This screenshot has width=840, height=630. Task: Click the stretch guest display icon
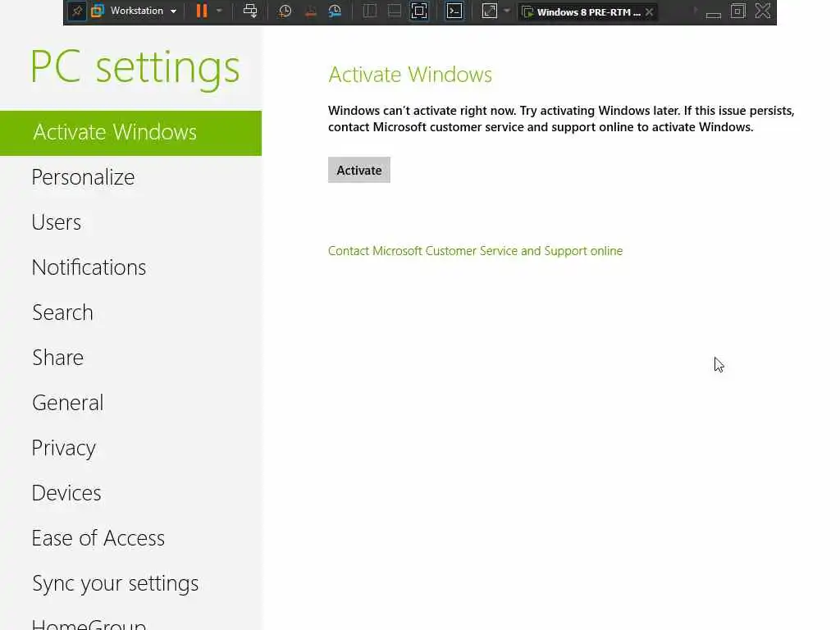[x=490, y=11]
